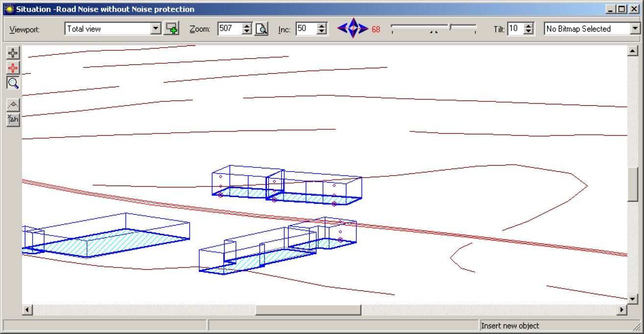Image resolution: width=644 pixels, height=334 pixels.
Task: Click the Inc: label
Action: click(x=285, y=29)
